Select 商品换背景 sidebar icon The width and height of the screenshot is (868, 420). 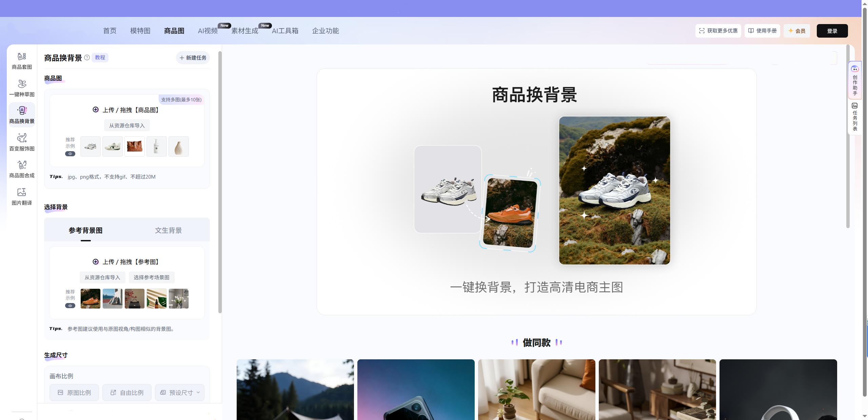tap(22, 115)
